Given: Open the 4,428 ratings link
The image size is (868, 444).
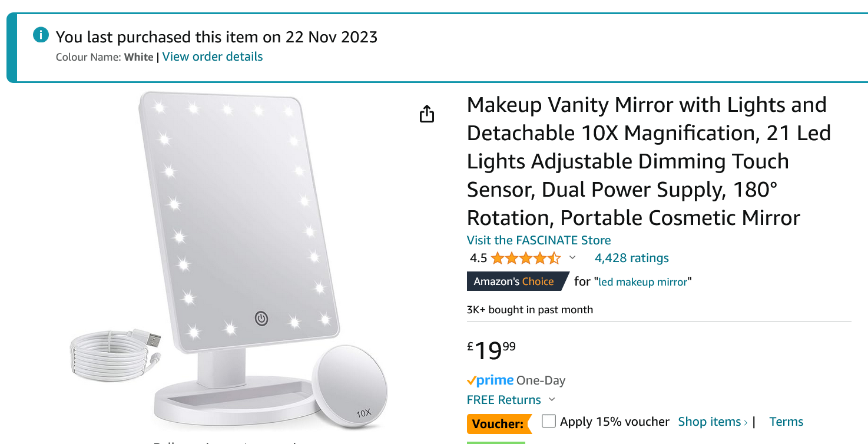Looking at the screenshot, I should [x=631, y=258].
